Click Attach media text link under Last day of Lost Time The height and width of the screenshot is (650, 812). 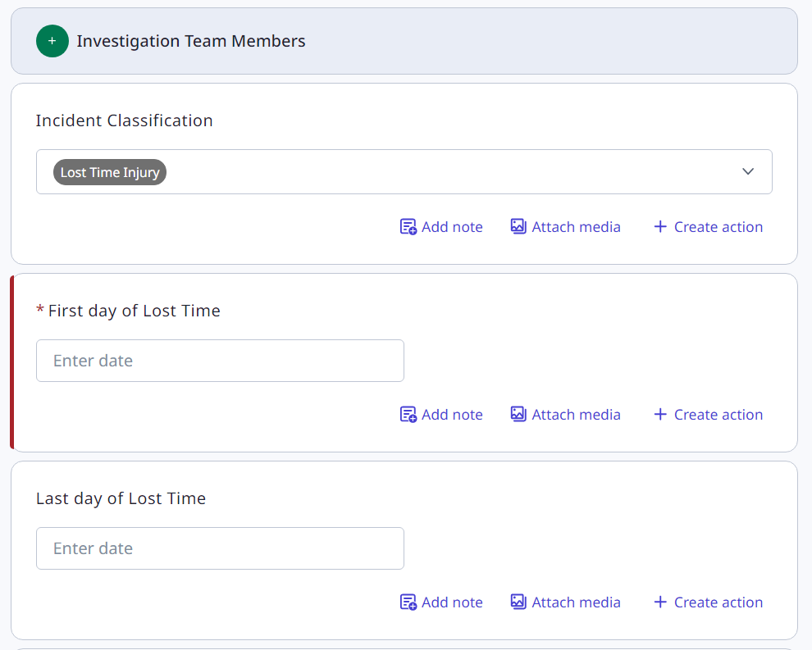click(x=576, y=602)
